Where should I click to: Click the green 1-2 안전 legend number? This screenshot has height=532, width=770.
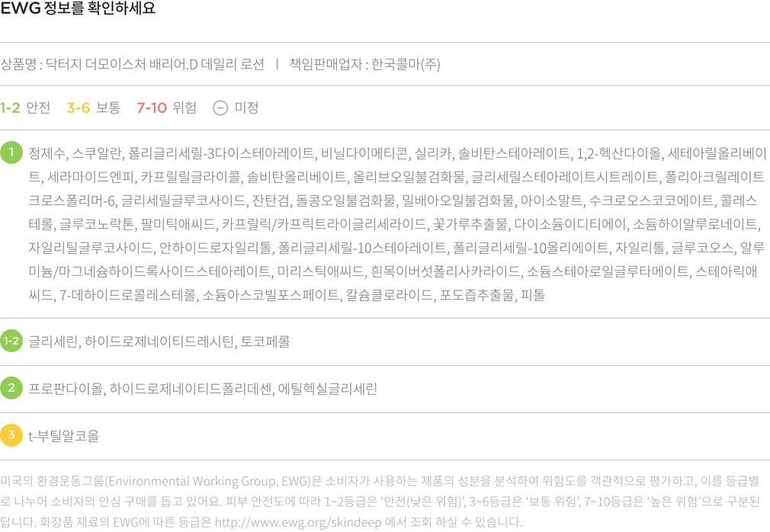[x=10, y=107]
